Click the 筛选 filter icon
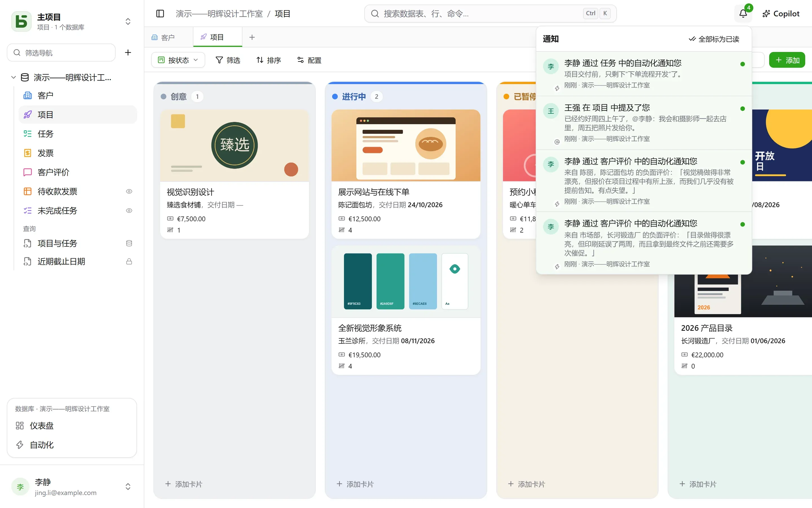The width and height of the screenshot is (812, 508). 219,60
